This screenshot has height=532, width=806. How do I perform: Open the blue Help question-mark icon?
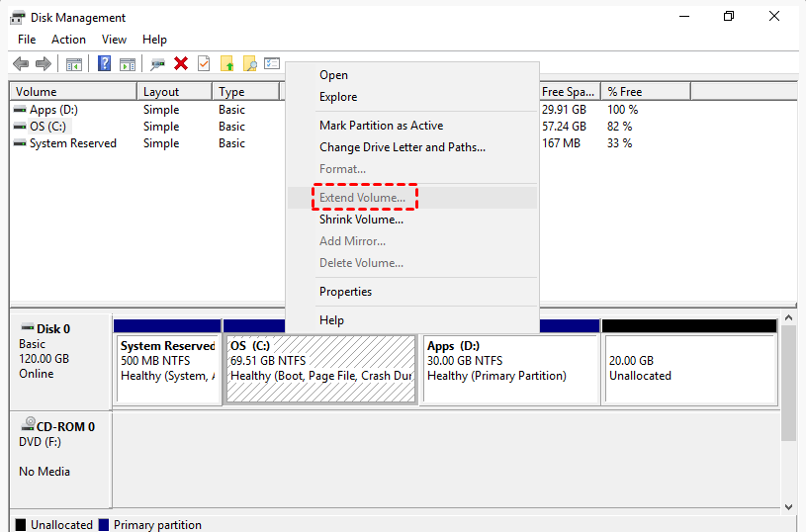(105, 63)
